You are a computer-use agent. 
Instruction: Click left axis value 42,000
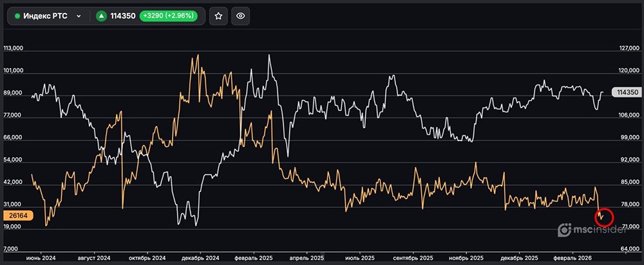pyautogui.click(x=13, y=182)
